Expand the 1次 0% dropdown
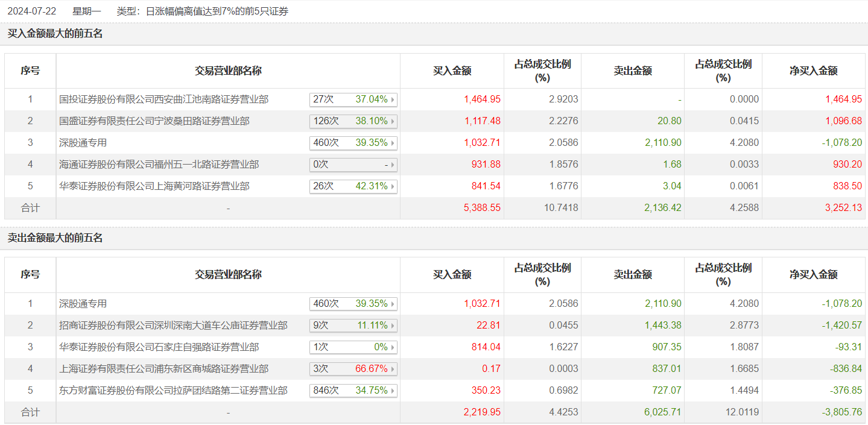Image resolution: width=868 pixels, height=425 pixels. click(353, 347)
